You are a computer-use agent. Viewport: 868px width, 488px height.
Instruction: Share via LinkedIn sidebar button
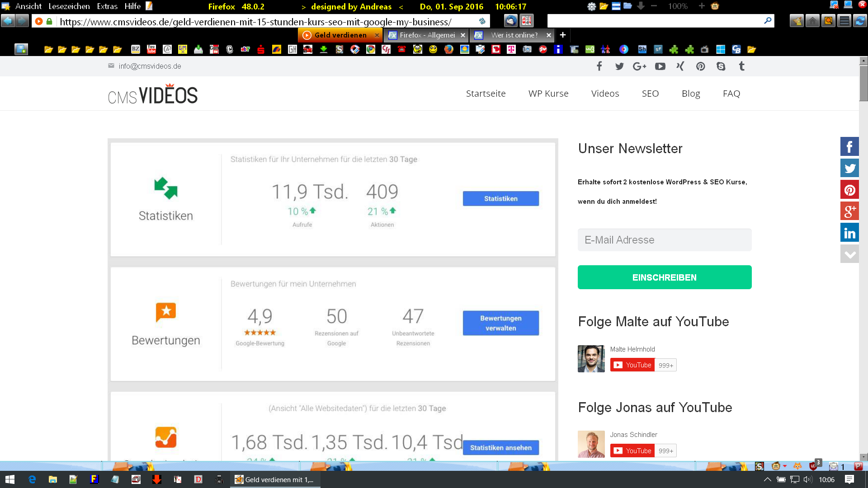(849, 233)
